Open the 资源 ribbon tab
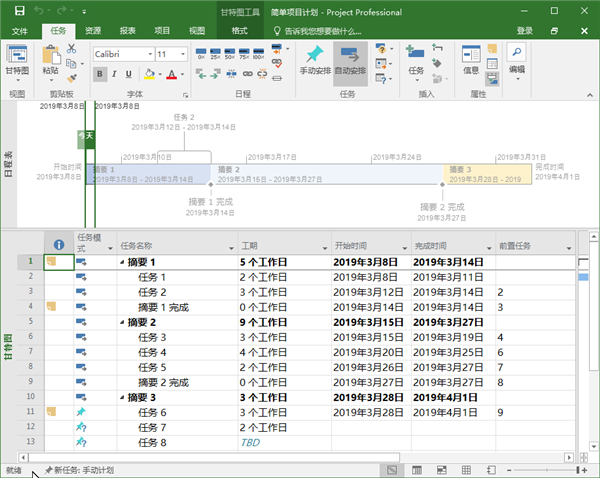 tap(92, 31)
